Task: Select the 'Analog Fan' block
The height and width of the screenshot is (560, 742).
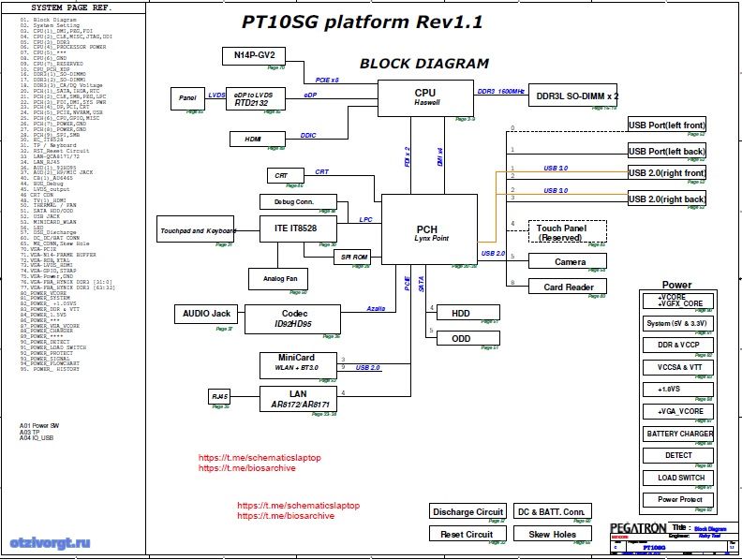Action: (279, 279)
